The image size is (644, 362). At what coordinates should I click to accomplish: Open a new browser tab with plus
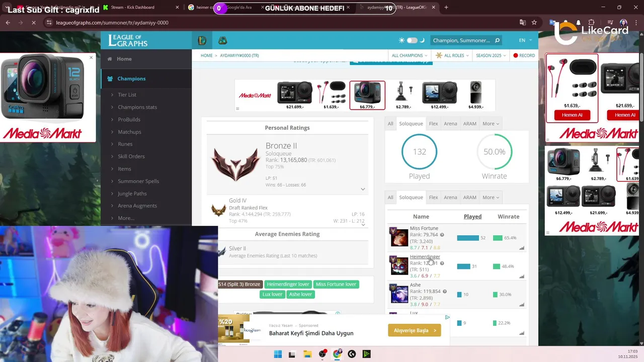tap(446, 8)
